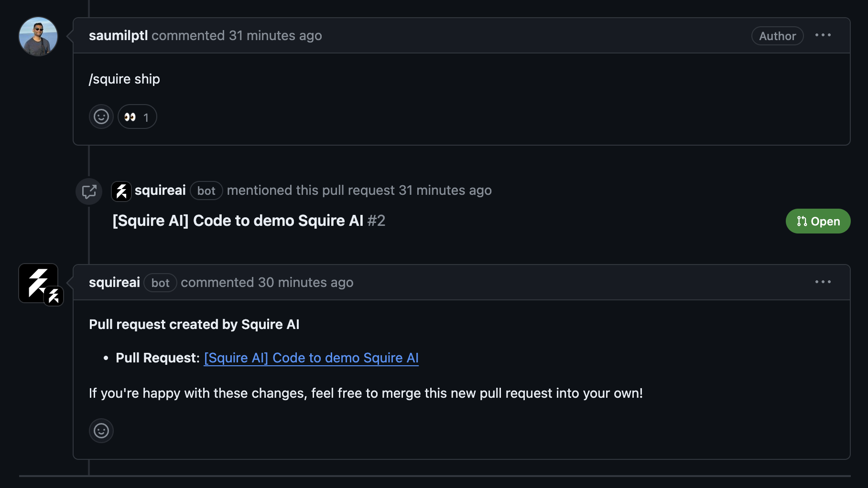868x488 pixels.
Task: Open pull request [Squire AI] Code to demo
Action: point(311,358)
